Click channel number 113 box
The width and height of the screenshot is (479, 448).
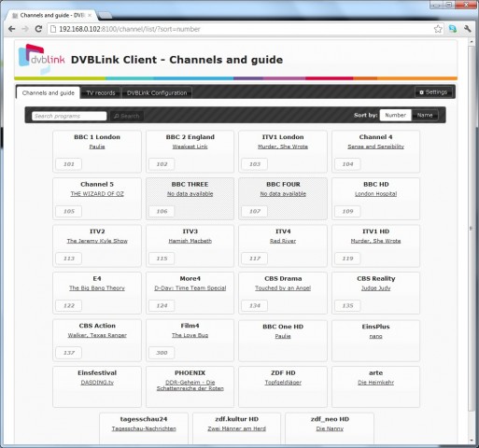pyautogui.click(x=69, y=259)
